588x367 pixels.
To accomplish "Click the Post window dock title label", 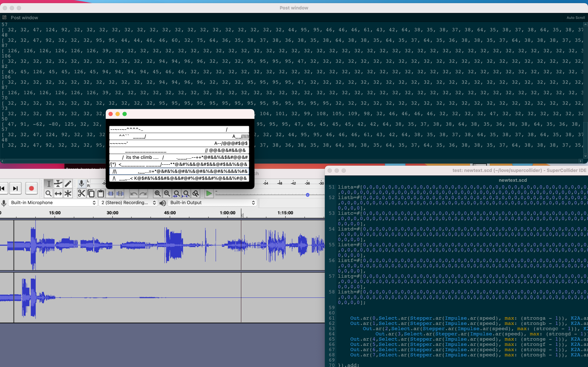I will pos(24,18).
